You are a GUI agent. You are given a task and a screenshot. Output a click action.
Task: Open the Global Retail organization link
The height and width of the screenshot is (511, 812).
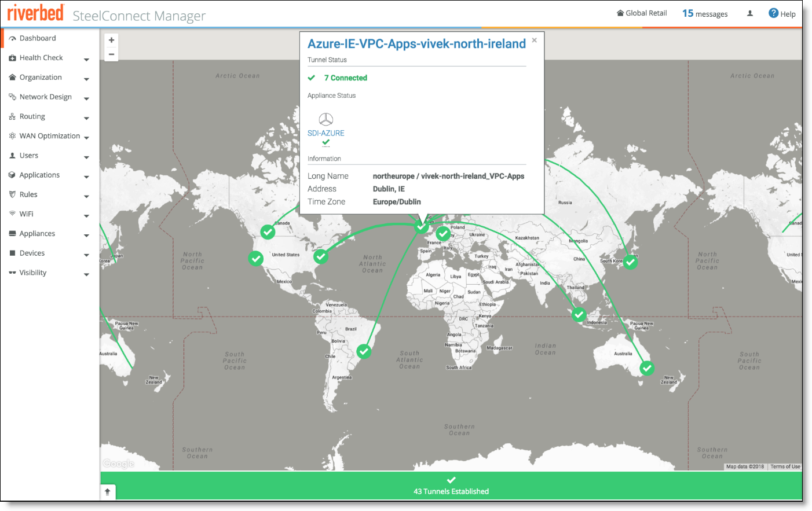click(642, 13)
